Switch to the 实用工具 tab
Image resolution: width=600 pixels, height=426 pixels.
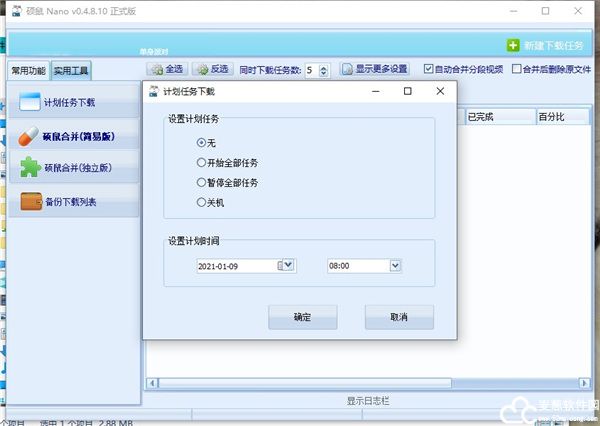click(72, 71)
